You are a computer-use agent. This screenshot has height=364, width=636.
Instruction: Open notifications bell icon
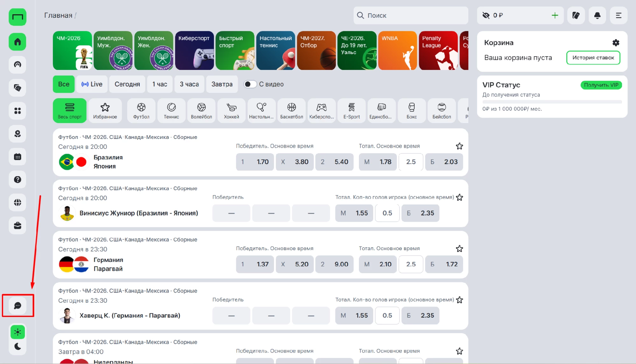pos(597,15)
